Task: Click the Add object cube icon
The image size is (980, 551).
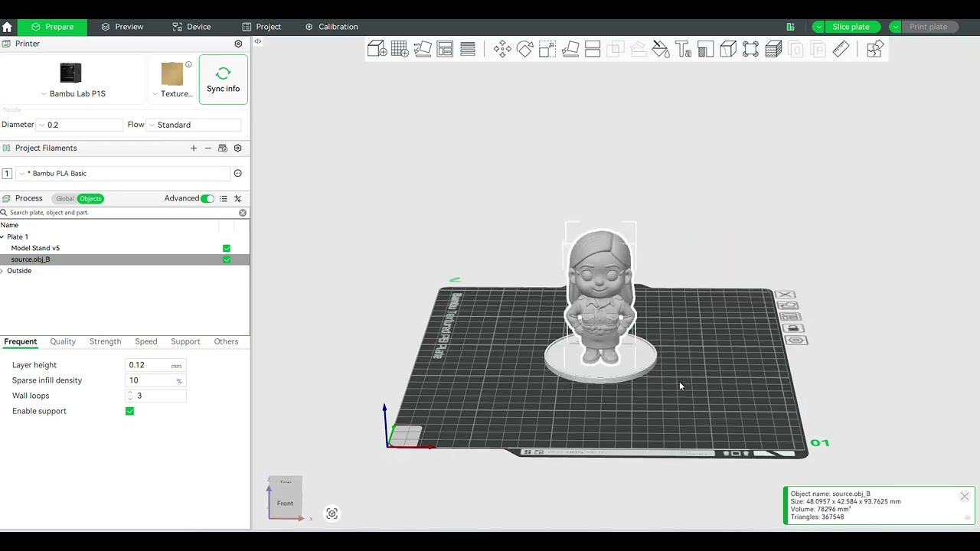Action: click(377, 49)
